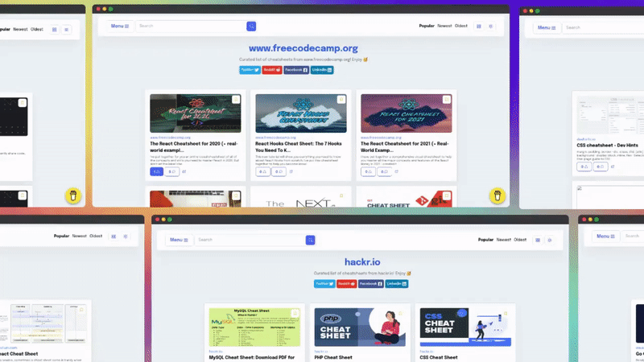
Task: Select Popular sort in freecodecamp window
Action: [x=427, y=26]
